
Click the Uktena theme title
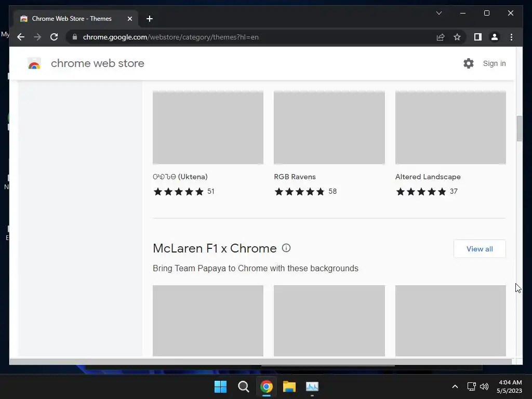[x=180, y=177]
